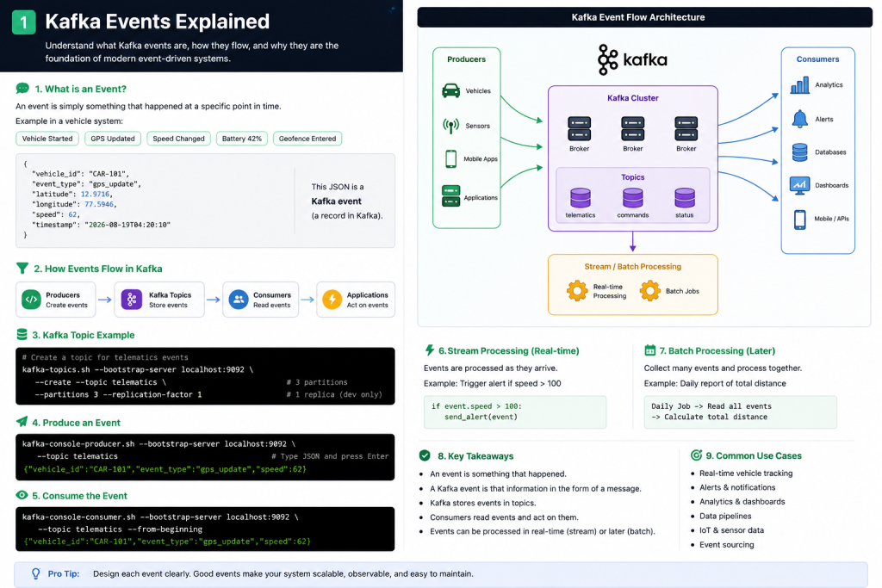Click the '77.5946' longitude value in the JSON
Image resolution: width=882 pixels, height=588 pixels.
pos(99,204)
